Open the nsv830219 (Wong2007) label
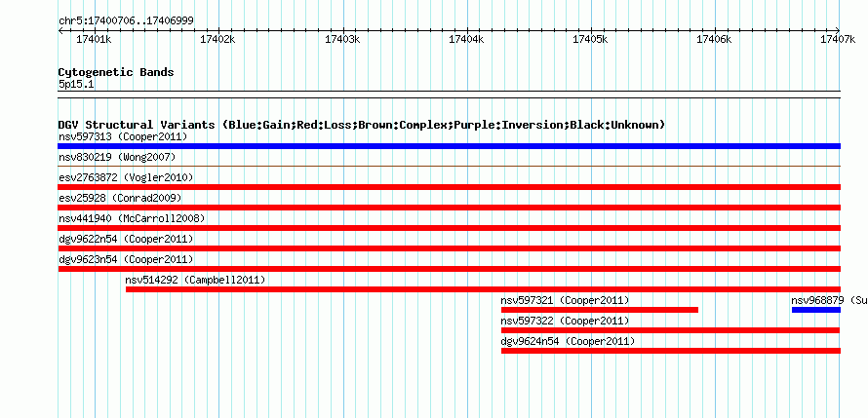Screen dimensions: 868x418 click(117, 157)
